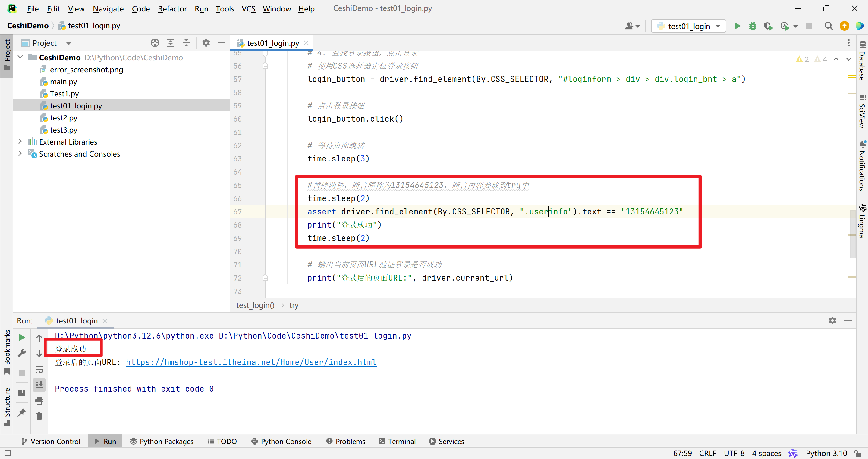Screen dimensions: 868x459
Task: Pin the Run tab
Action: pyautogui.click(x=22, y=412)
